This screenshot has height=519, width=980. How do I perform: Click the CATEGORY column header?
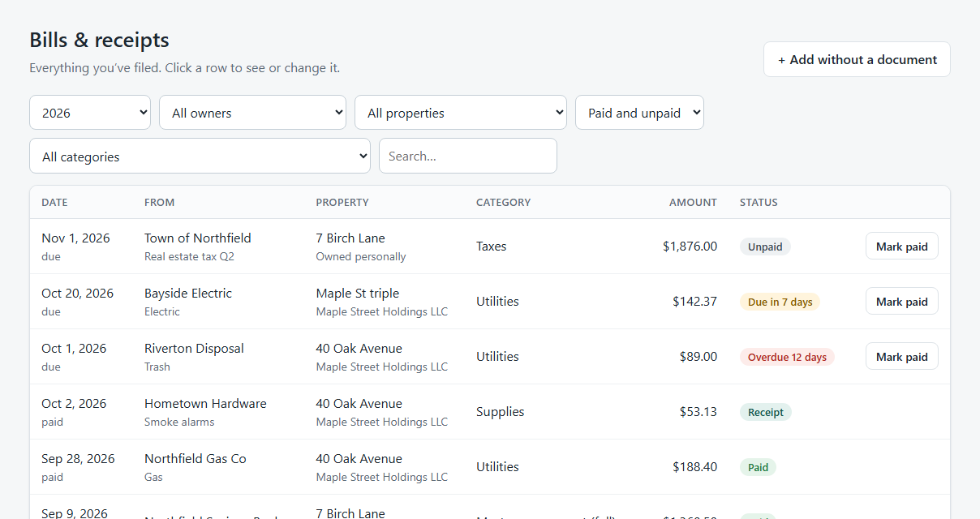[503, 203]
